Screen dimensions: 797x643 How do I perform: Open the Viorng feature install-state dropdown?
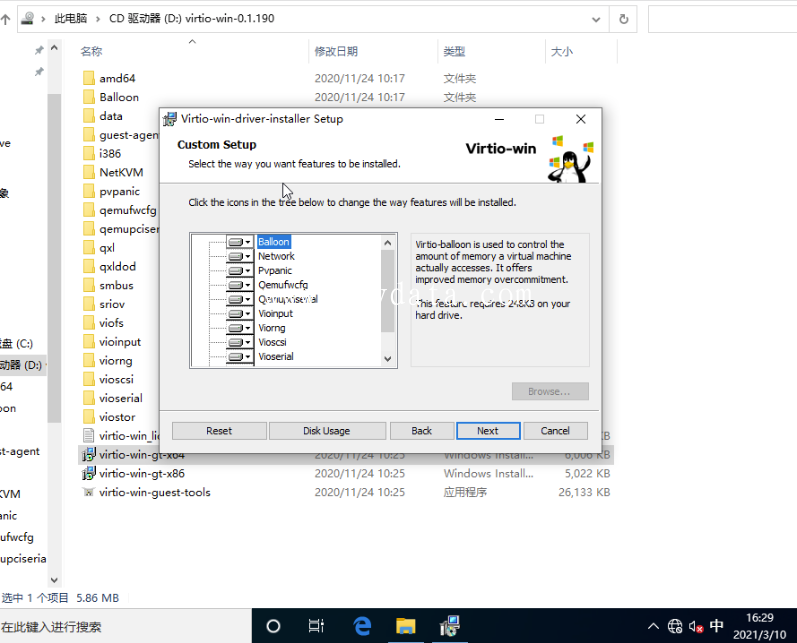click(x=240, y=328)
